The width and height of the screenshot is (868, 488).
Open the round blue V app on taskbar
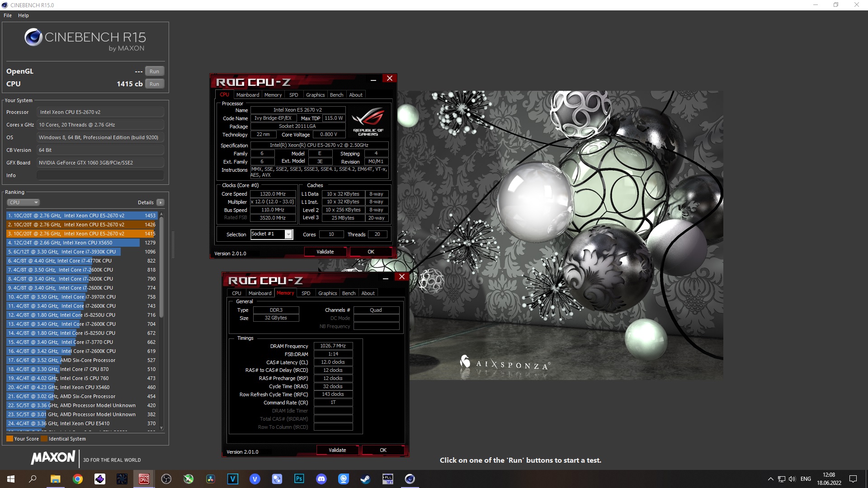pyautogui.click(x=255, y=479)
